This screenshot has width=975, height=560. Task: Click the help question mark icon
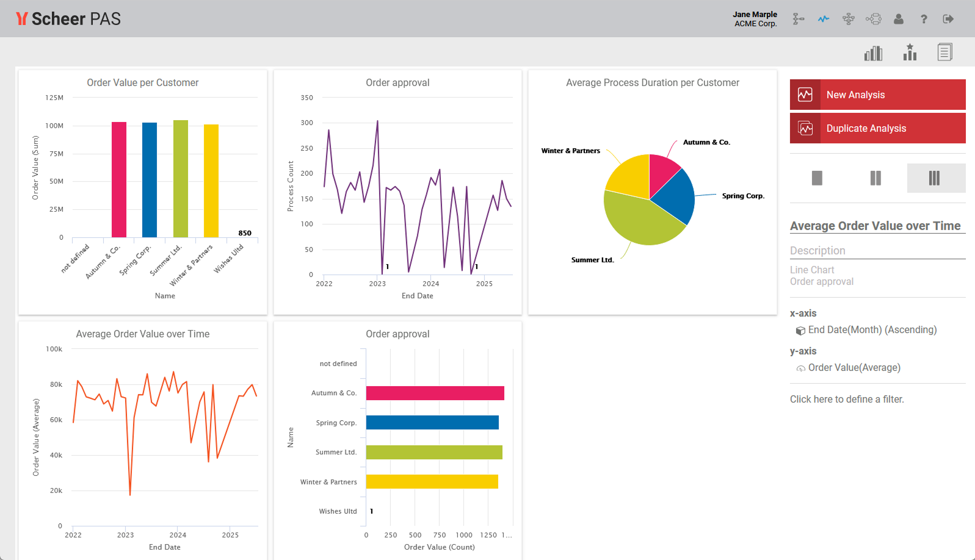tap(924, 19)
